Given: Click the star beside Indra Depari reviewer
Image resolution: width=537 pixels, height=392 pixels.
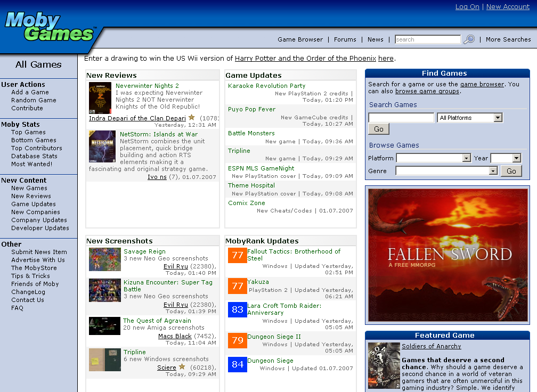Looking at the screenshot, I should (x=192, y=117).
